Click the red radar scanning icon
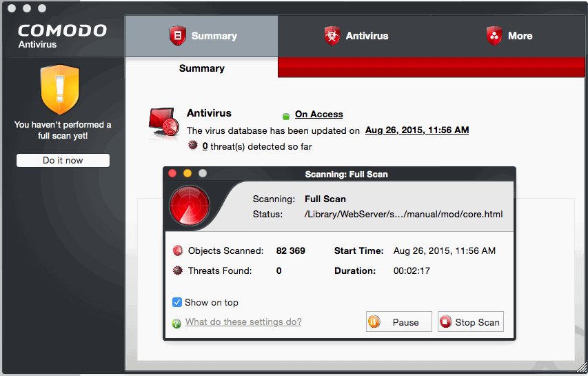This screenshot has width=588, height=376. pyautogui.click(x=190, y=206)
